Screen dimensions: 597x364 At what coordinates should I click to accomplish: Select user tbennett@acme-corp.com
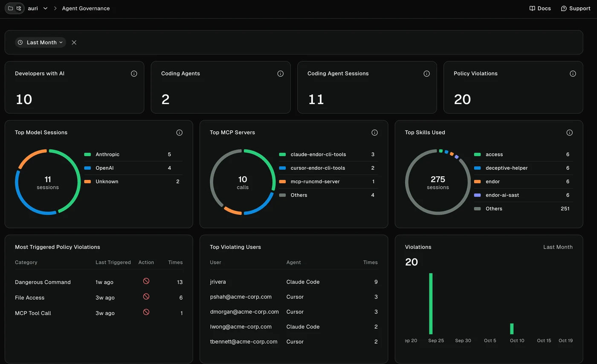coord(243,341)
